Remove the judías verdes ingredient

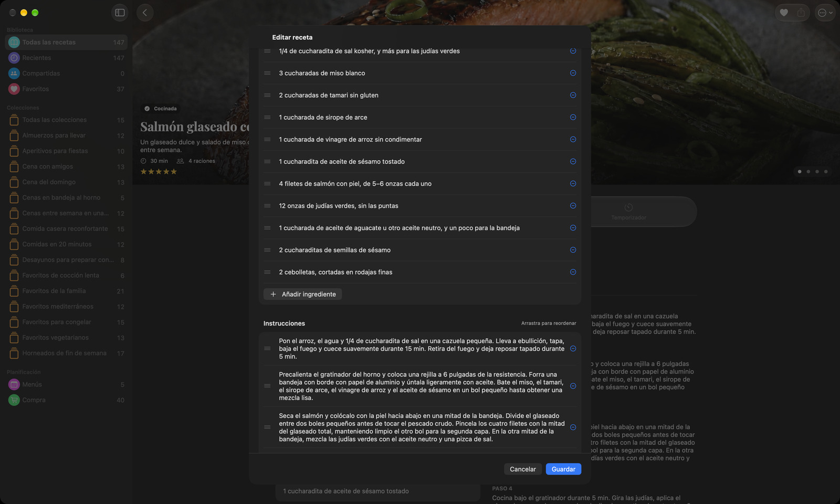[x=573, y=205]
